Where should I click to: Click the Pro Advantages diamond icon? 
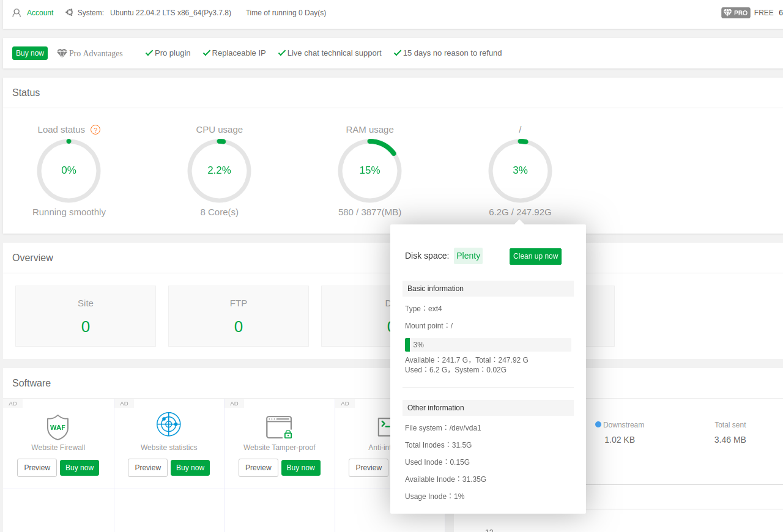click(x=62, y=53)
